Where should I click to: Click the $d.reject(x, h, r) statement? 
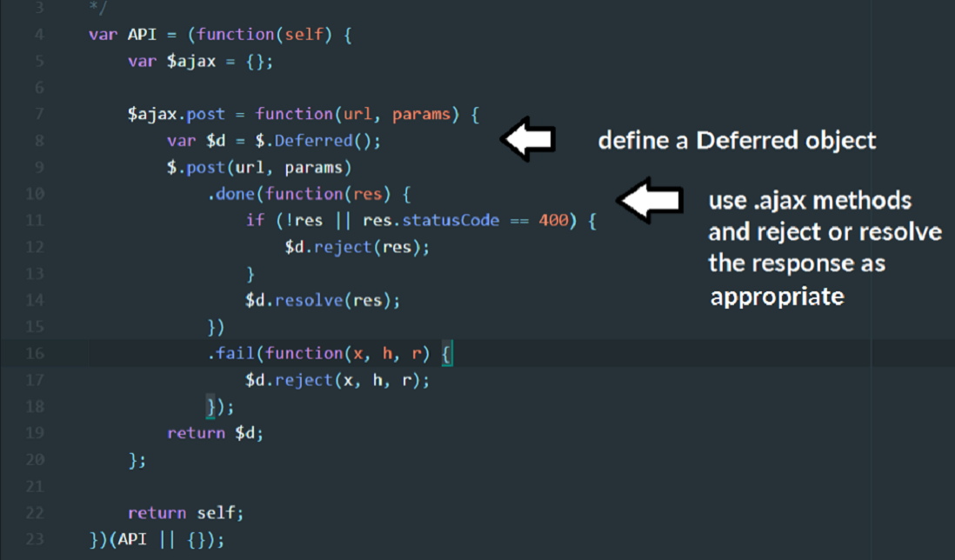[337, 380]
